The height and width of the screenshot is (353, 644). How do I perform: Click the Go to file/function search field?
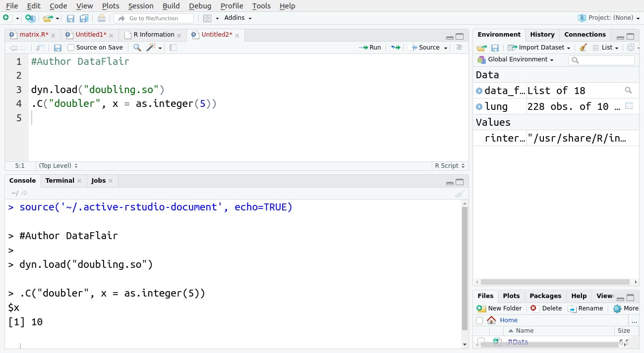[154, 18]
